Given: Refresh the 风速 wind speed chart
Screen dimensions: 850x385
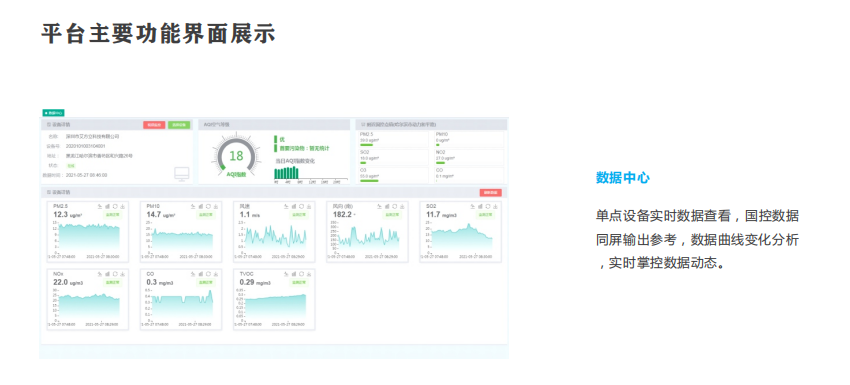Looking at the screenshot, I should [301, 206].
